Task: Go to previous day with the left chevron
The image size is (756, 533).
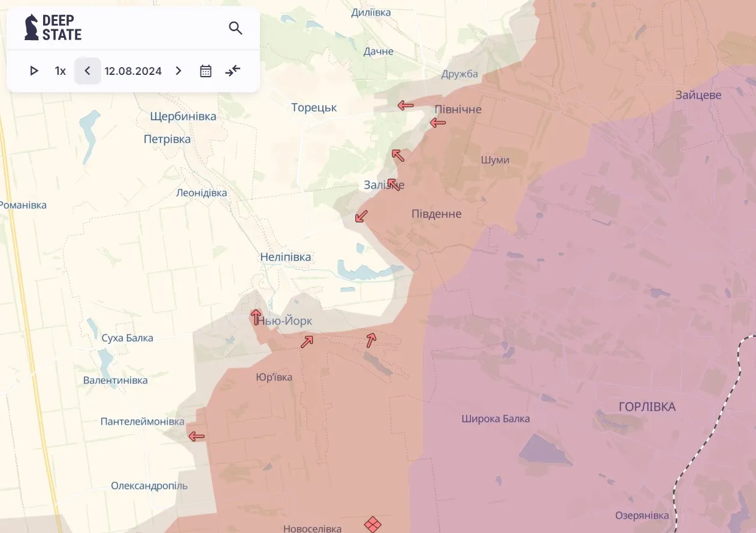Action: click(87, 71)
